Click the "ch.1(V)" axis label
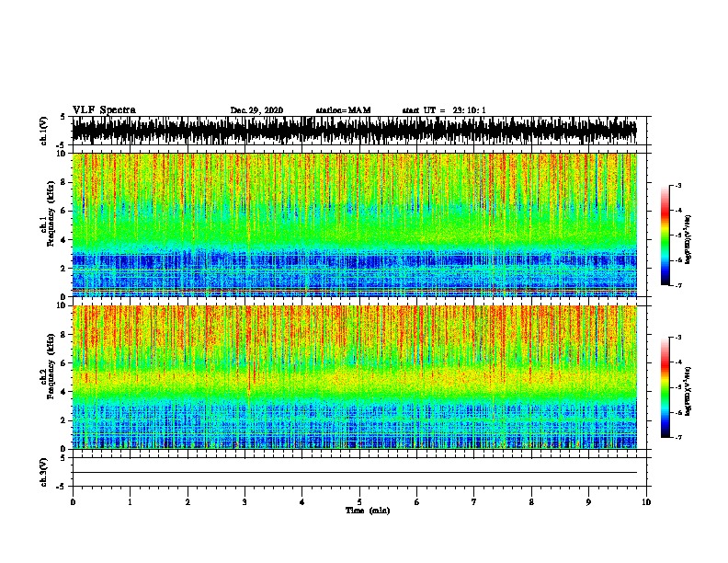 [44, 131]
